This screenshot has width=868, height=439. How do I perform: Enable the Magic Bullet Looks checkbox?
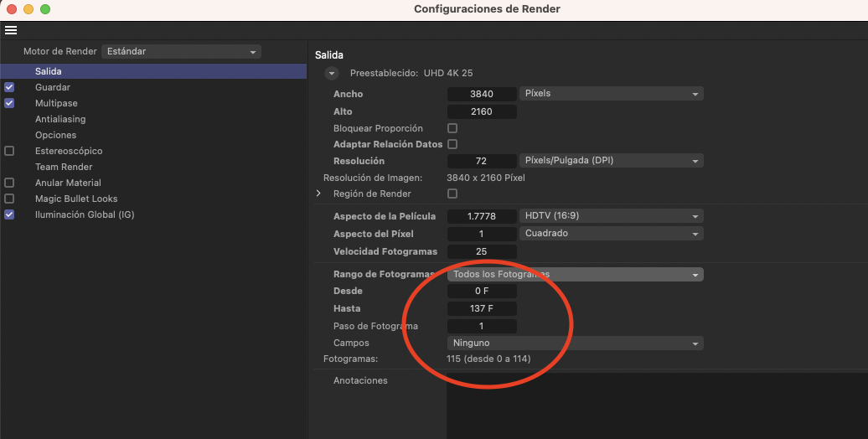9,199
